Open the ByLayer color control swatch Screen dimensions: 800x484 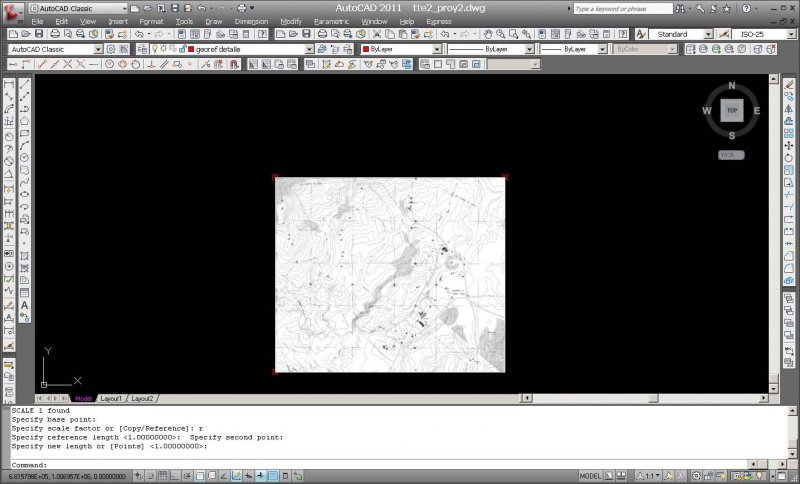click(x=366, y=49)
